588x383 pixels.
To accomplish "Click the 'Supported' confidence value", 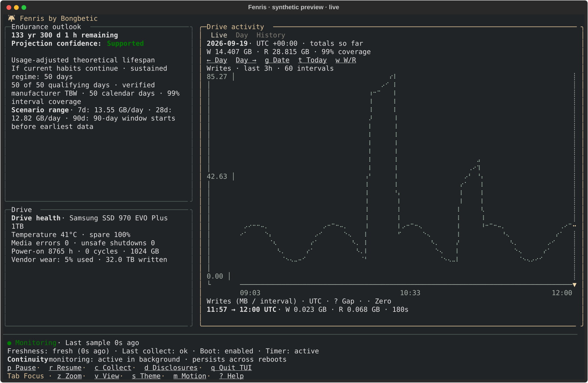I will pyautogui.click(x=125, y=44).
